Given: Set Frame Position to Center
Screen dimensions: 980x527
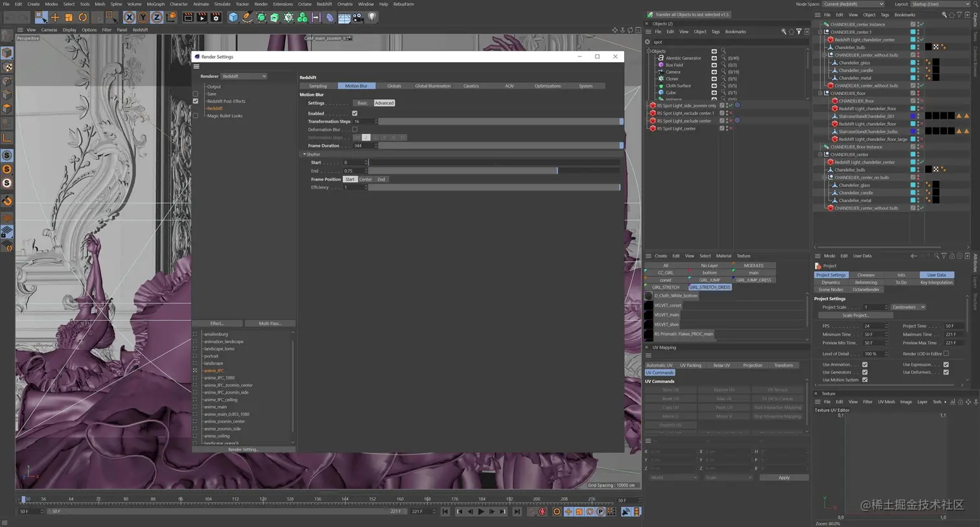Looking at the screenshot, I should (366, 180).
